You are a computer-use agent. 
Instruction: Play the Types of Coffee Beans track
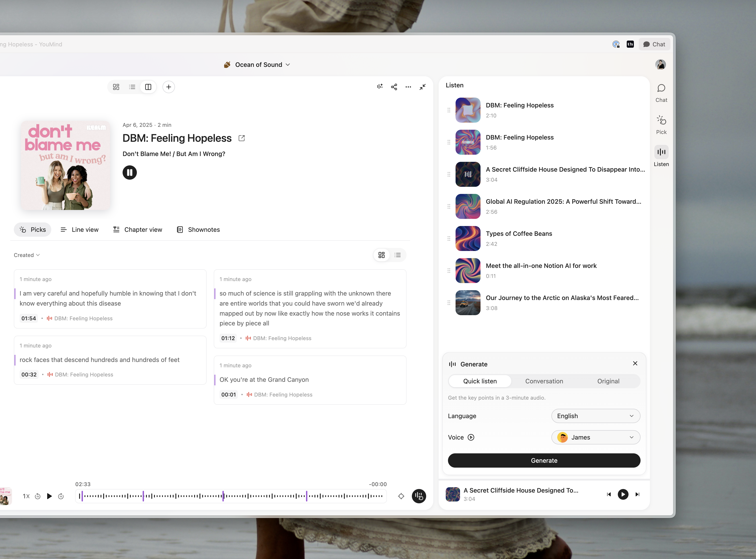(x=468, y=238)
